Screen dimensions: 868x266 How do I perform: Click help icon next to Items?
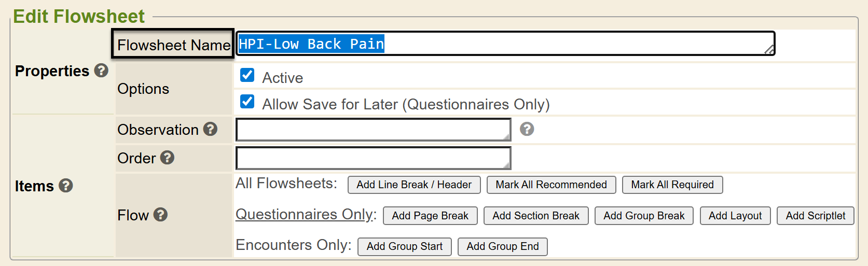coord(66,186)
